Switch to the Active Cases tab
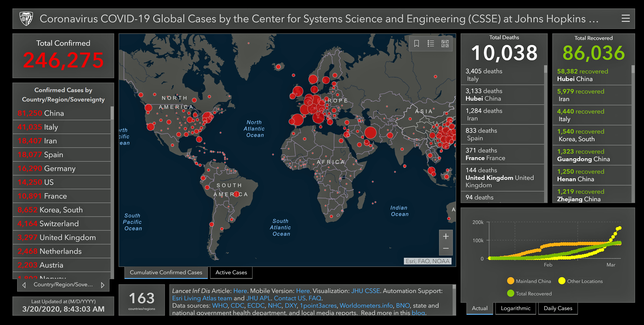Viewport: 644px width, 325px height. click(x=231, y=272)
